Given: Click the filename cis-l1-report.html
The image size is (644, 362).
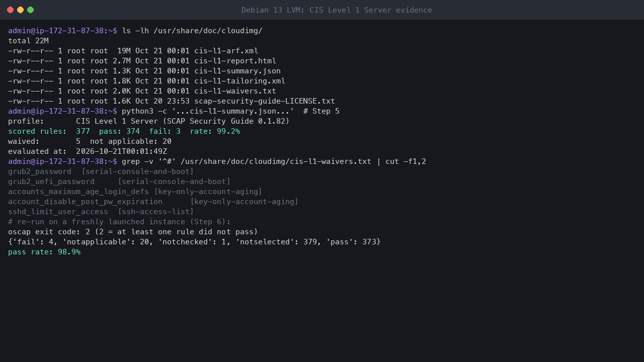Looking at the screenshot, I should click(235, 61).
